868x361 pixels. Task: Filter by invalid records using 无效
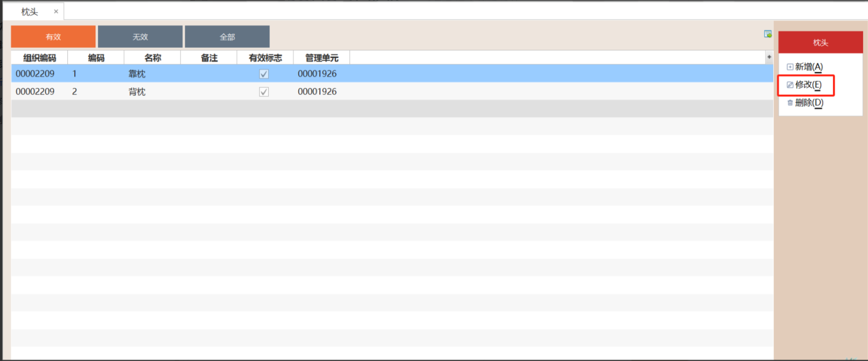coord(140,37)
